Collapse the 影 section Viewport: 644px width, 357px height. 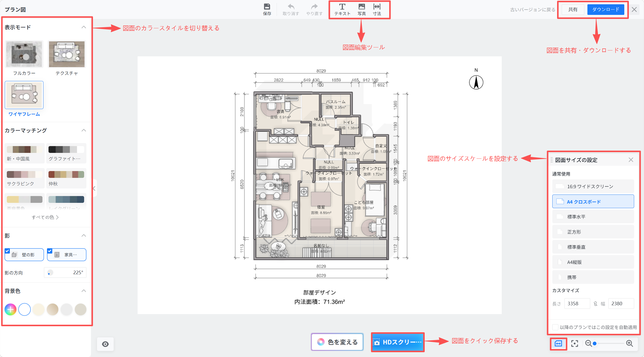[x=84, y=235]
